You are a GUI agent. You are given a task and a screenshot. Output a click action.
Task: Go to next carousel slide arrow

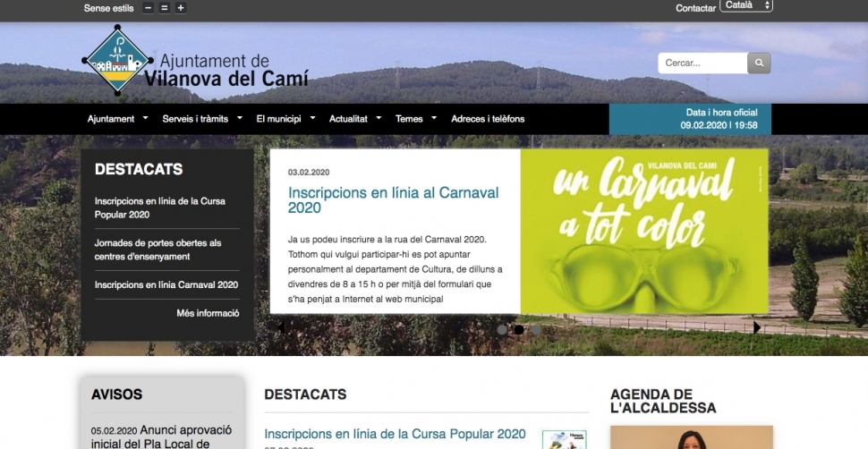[757, 327]
